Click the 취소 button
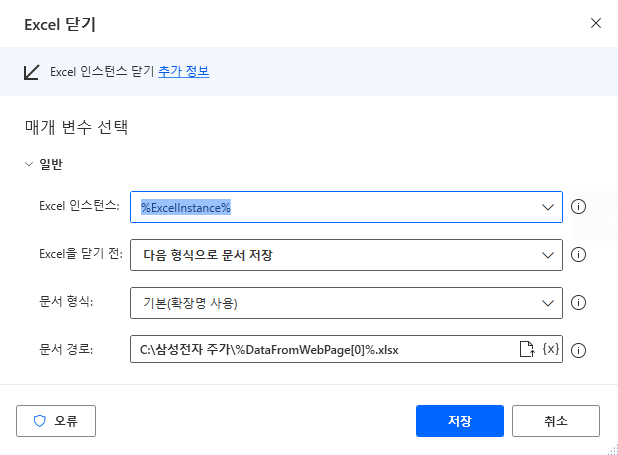The width and height of the screenshot is (618, 455). pos(556,421)
